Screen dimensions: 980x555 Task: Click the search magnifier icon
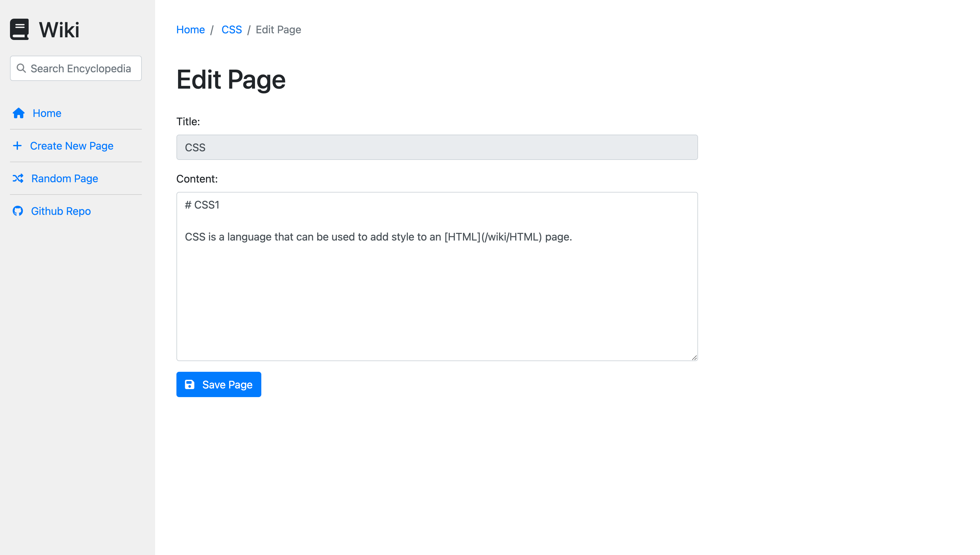(21, 68)
